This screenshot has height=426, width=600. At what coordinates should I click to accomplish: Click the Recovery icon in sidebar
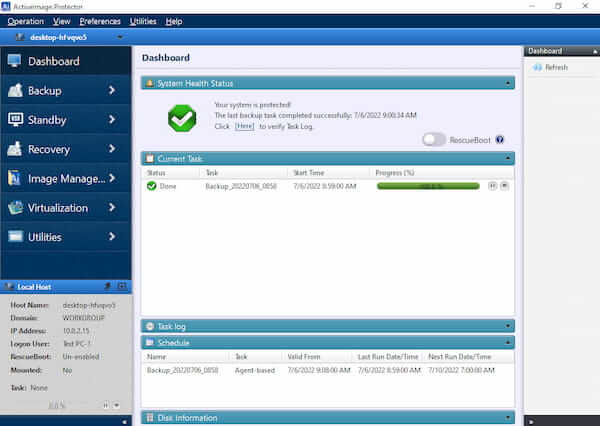point(14,149)
